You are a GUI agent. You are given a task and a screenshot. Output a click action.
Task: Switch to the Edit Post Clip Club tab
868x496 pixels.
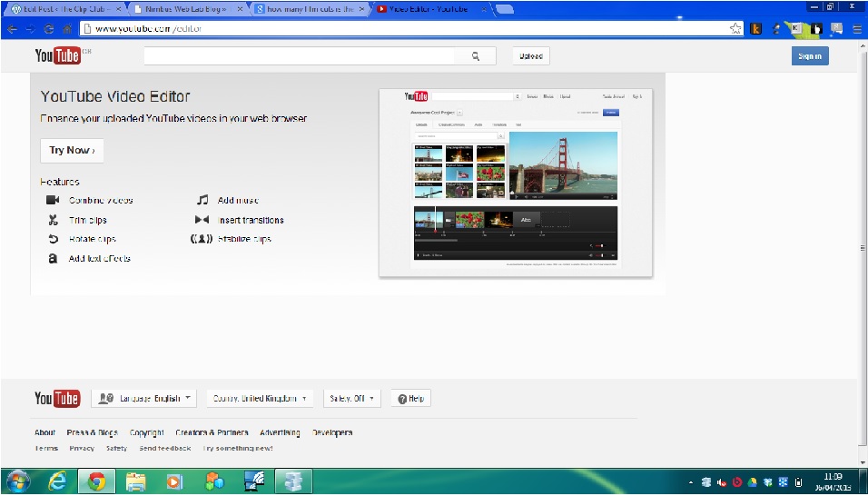click(64, 9)
